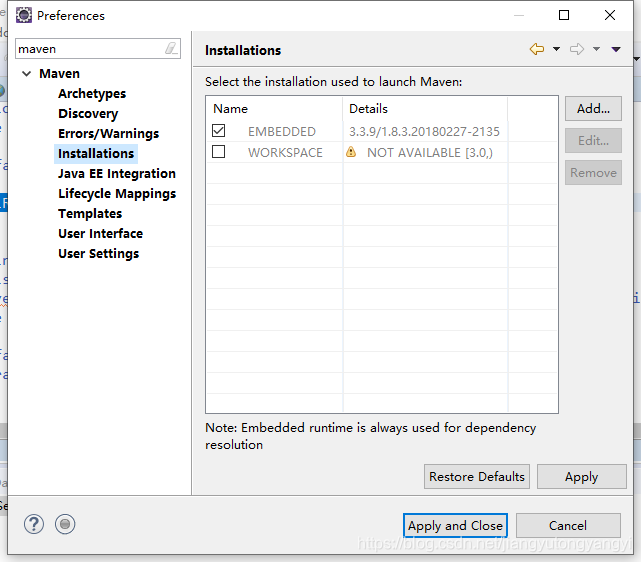Open the help question mark icon
Screen dimensions: 641x562
point(34,524)
